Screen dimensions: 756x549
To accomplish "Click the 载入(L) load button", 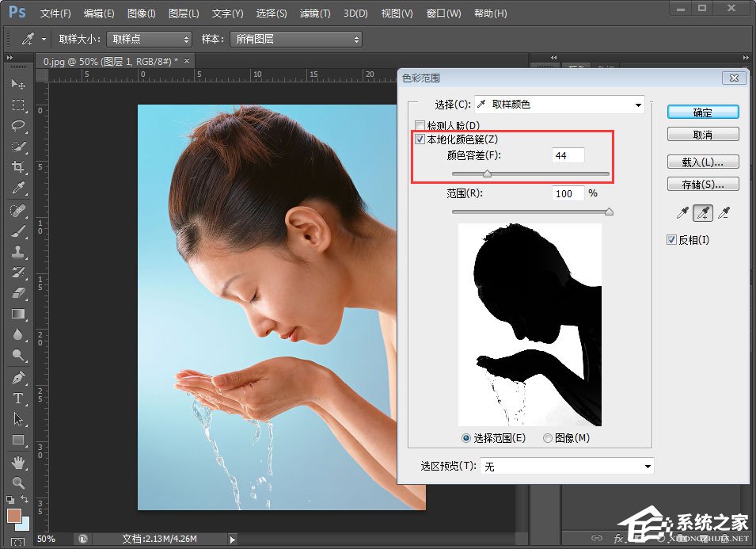I will [703, 162].
